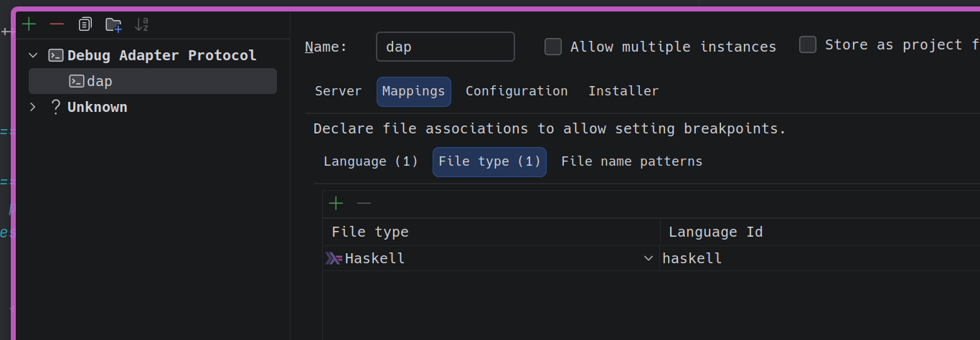This screenshot has height=340, width=980.
Task: Add a new configuration with the plus icon
Action: [29, 24]
